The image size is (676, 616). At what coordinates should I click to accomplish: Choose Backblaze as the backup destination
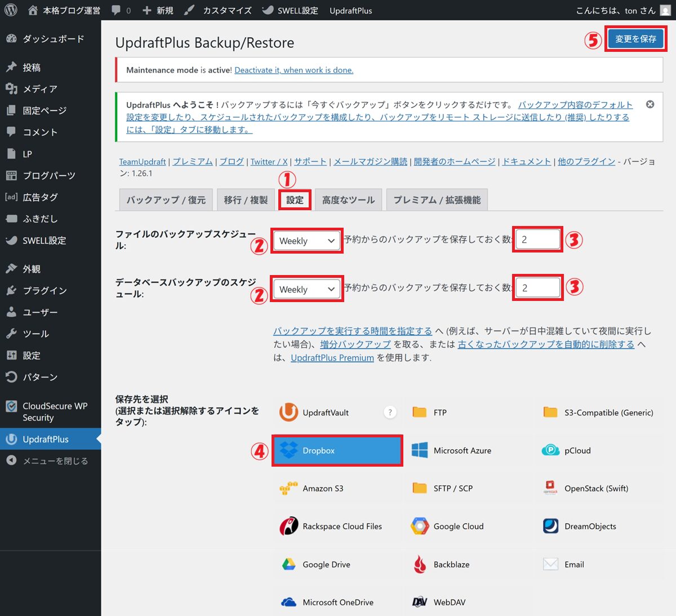click(x=451, y=564)
